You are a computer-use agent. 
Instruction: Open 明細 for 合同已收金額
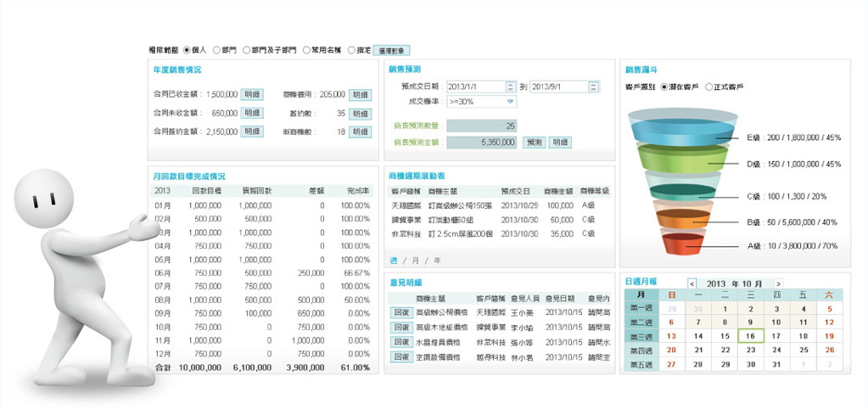pyautogui.click(x=252, y=94)
